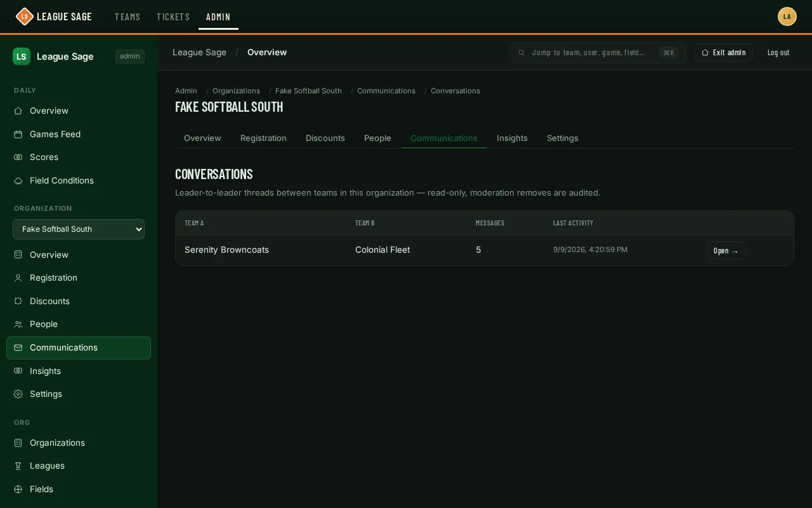Click the Log out button
Image resolution: width=812 pixels, height=508 pixels.
pos(778,53)
